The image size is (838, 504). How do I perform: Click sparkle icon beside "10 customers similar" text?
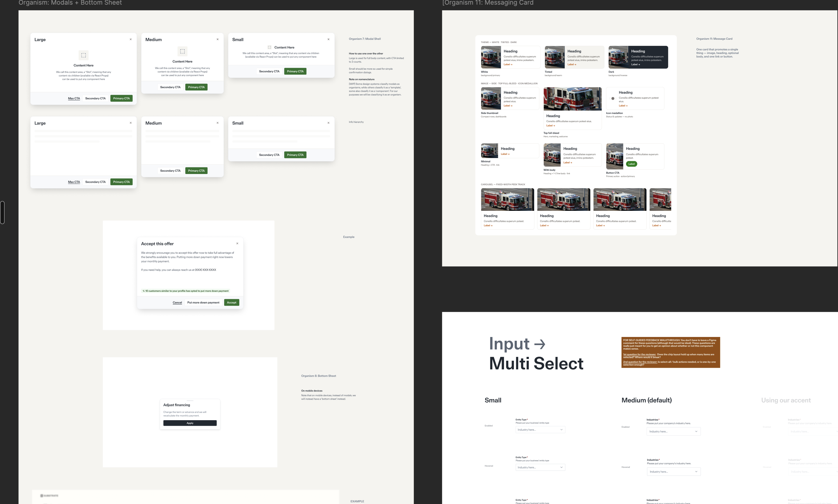pos(144,291)
